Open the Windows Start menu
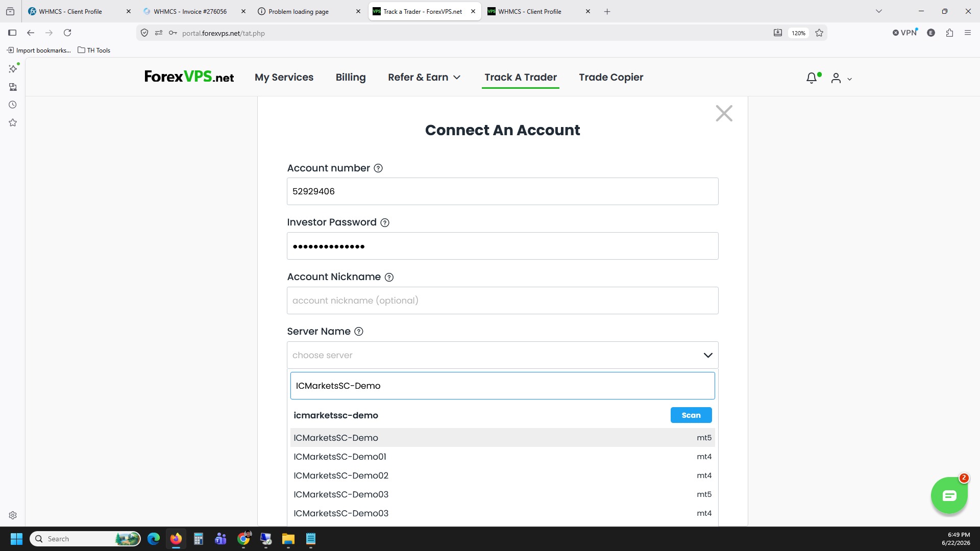 point(16,539)
